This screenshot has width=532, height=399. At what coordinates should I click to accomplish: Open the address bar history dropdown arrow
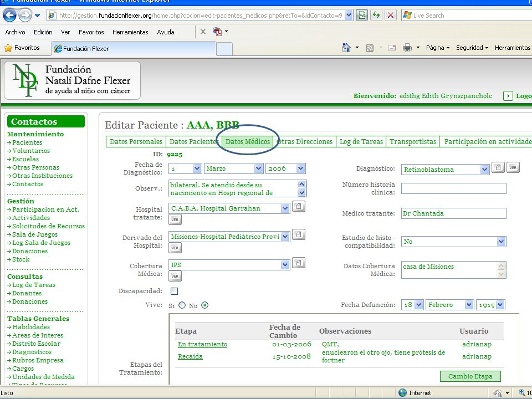pos(349,16)
